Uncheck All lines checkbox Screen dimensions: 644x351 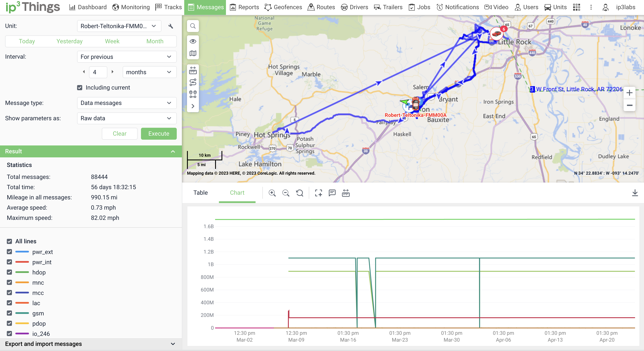(x=10, y=241)
